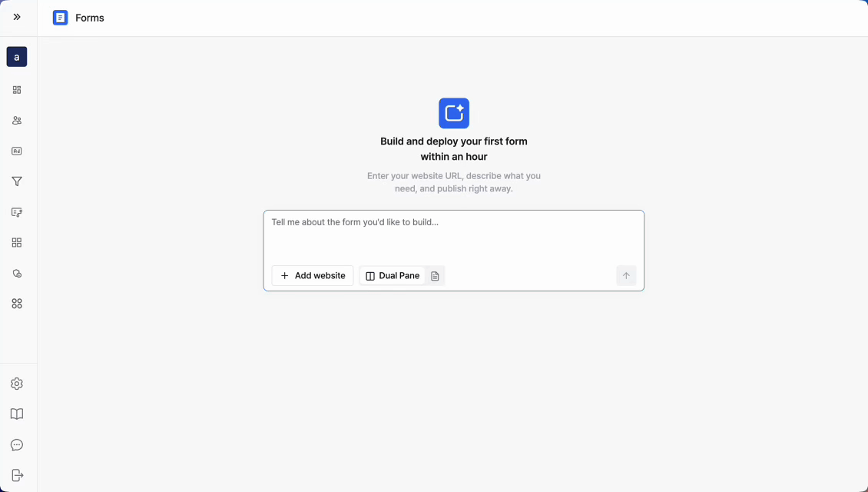Image resolution: width=868 pixels, height=492 pixels.
Task: Open the settings gear in sidebar
Action: [17, 384]
